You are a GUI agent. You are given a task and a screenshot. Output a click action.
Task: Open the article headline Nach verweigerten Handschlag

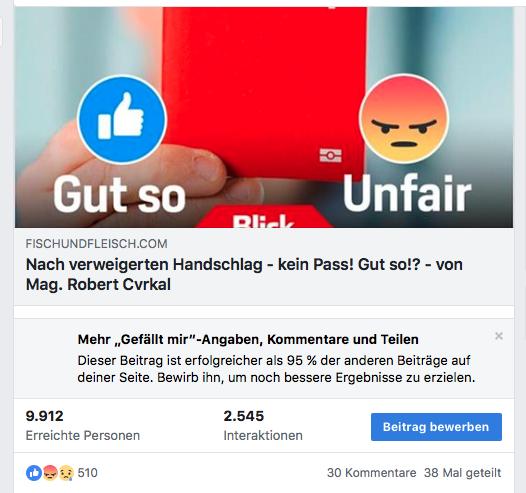244,274
